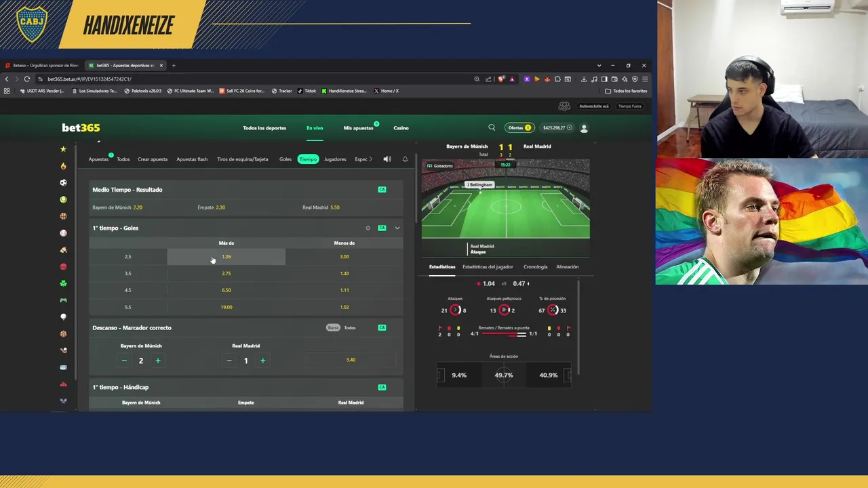Viewport: 868px width, 488px height.
Task: Open the bet365 logo home link
Action: click(x=81, y=128)
